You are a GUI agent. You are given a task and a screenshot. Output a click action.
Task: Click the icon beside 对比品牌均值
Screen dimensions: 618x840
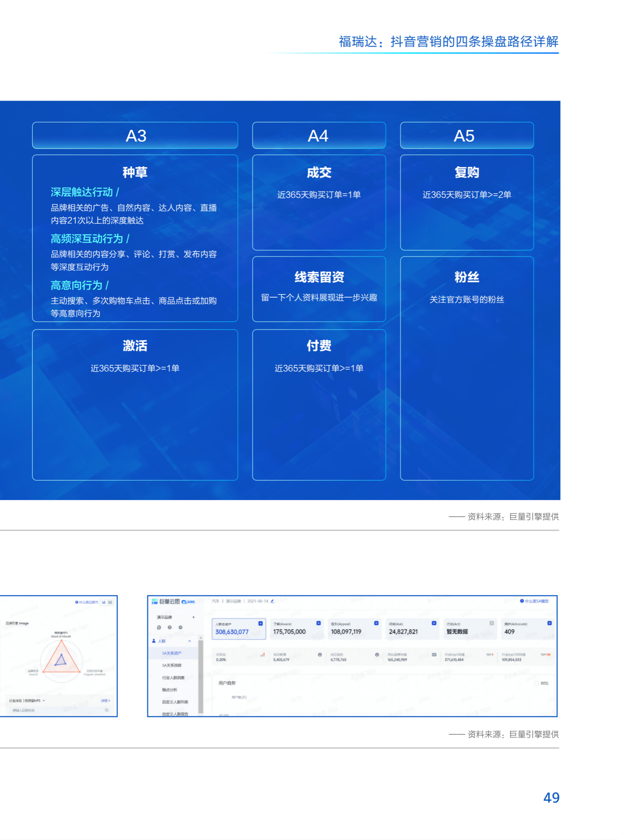click(434, 655)
